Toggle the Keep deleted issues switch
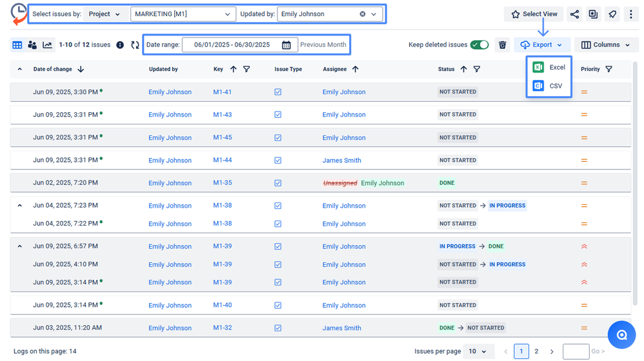This screenshot has height=361, width=644. point(479,45)
